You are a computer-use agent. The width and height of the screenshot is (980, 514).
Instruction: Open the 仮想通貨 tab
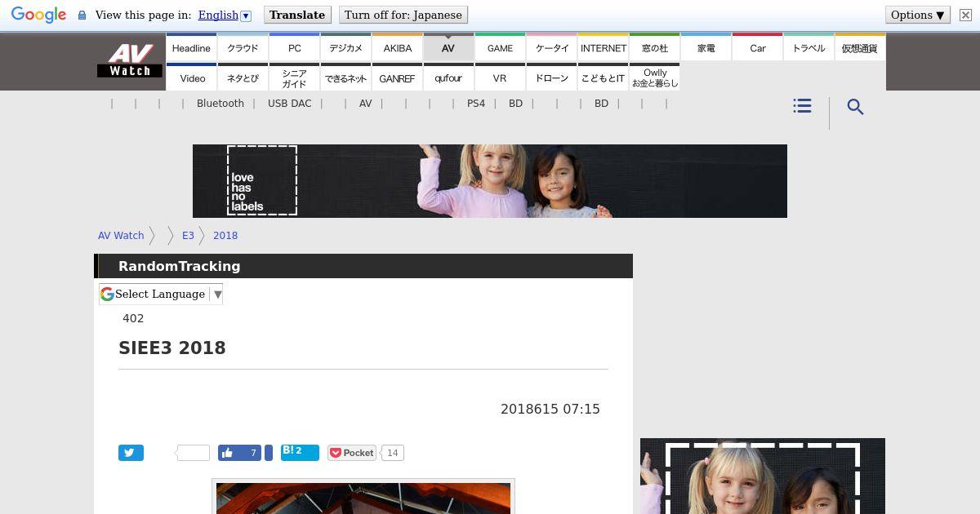860,48
